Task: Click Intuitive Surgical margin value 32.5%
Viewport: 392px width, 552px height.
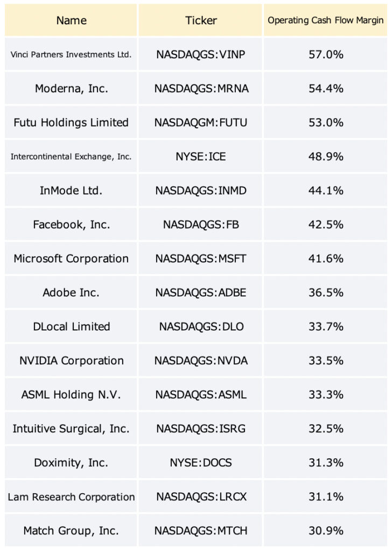Action: (326, 429)
